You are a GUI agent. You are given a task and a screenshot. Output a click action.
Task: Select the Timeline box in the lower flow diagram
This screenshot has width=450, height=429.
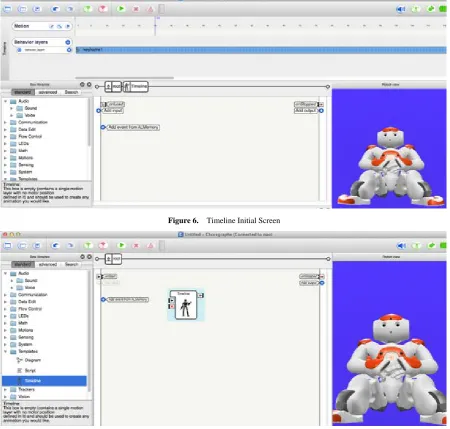(x=186, y=306)
